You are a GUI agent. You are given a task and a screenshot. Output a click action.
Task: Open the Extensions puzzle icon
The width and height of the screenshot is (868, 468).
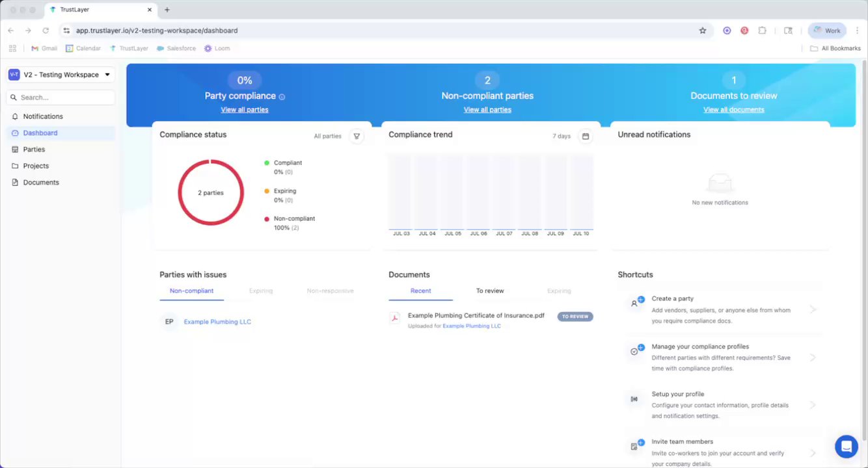(x=762, y=31)
